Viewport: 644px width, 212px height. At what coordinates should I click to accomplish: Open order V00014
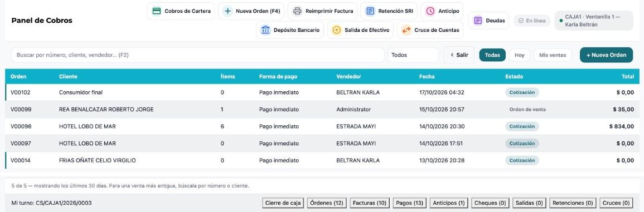(322, 160)
